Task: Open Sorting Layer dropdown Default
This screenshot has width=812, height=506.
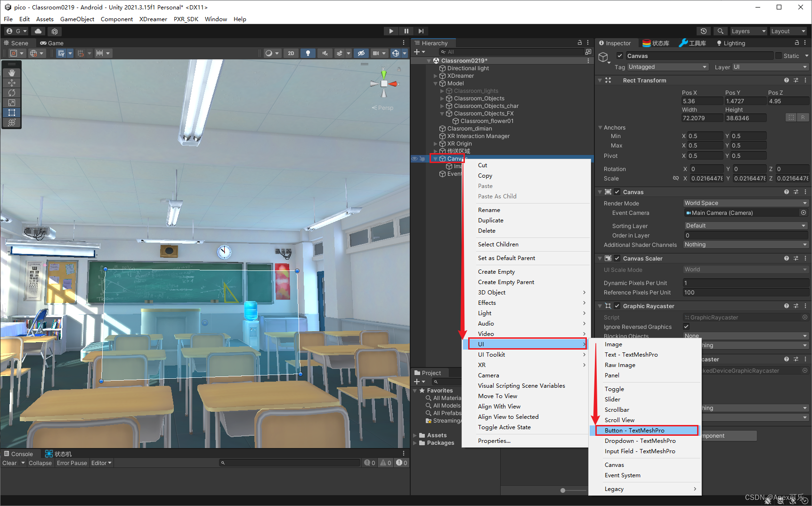Action: pos(746,226)
